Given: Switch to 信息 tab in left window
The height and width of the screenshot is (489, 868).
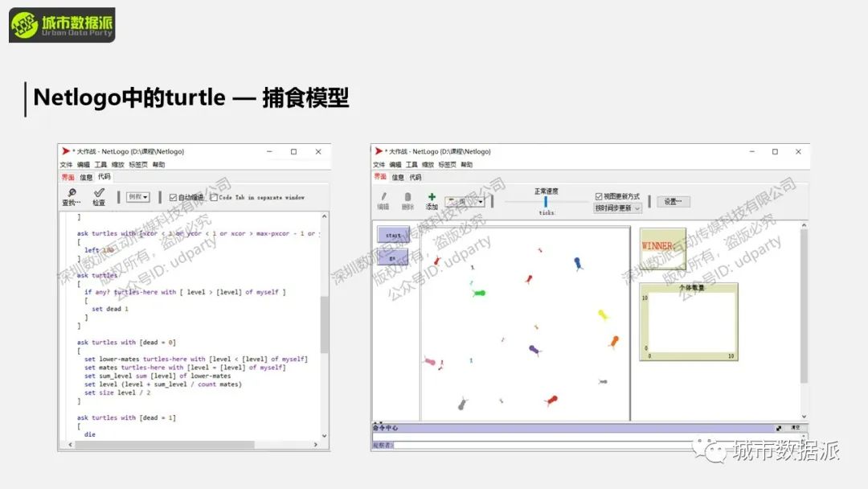Looking at the screenshot, I should [86, 177].
